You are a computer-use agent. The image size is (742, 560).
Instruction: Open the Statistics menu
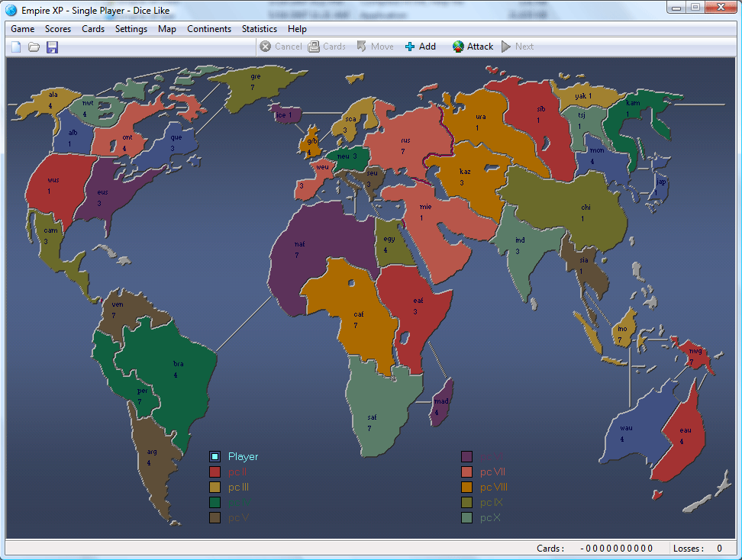click(x=259, y=29)
